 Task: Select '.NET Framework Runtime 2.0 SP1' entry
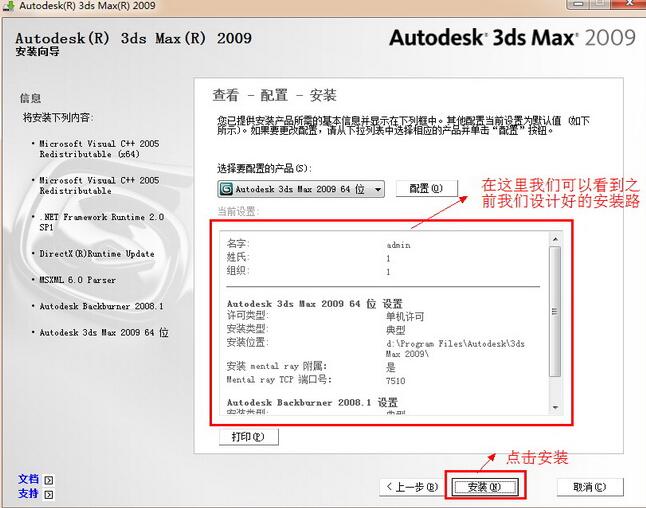(x=101, y=222)
